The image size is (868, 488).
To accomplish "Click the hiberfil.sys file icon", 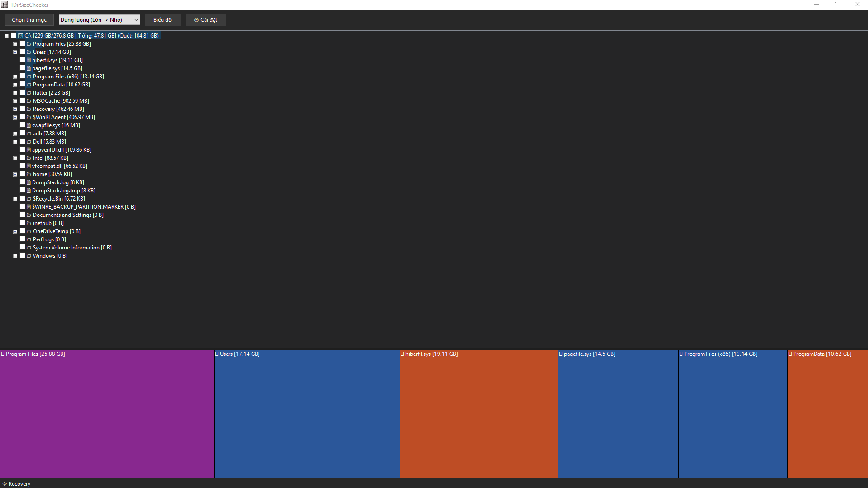I will (x=29, y=60).
